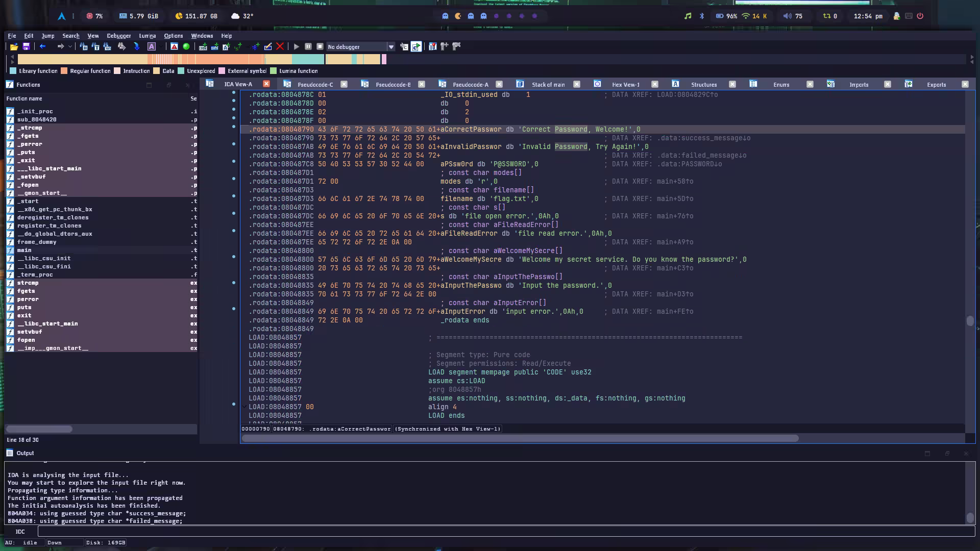Viewport: 980px width, 551px height.
Task: Click the volume indicator in top bar
Action: 793,16
